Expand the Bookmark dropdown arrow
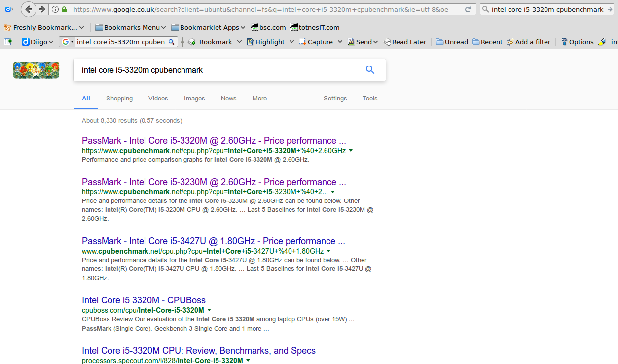 point(239,42)
